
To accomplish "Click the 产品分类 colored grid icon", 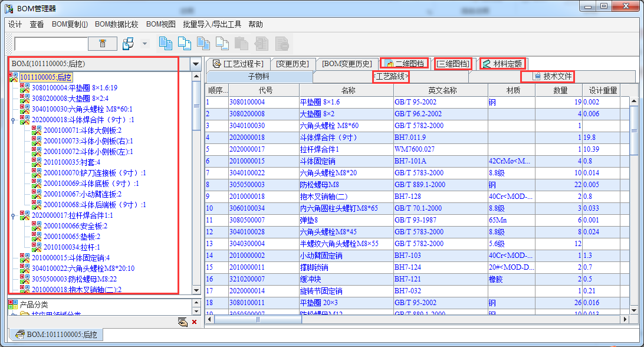I will click(12, 305).
